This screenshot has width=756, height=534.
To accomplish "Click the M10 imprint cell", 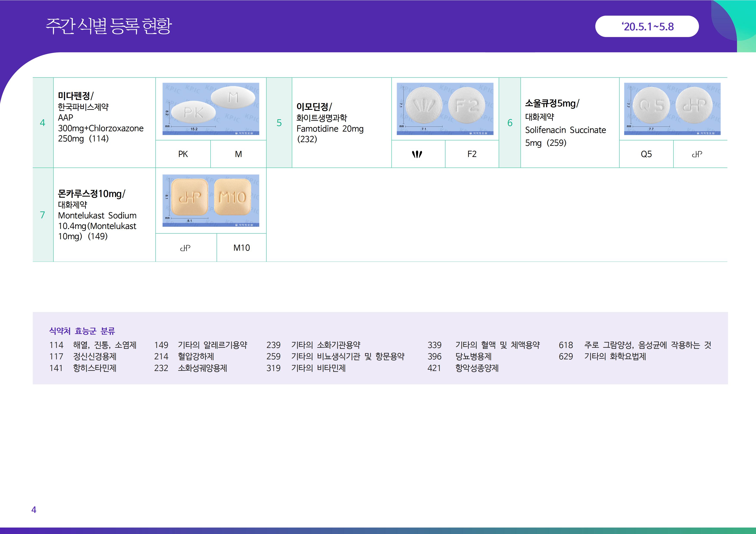I will [x=241, y=248].
